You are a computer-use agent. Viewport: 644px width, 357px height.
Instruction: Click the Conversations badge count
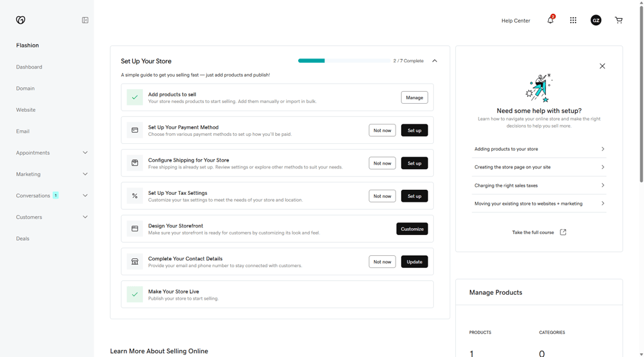[x=55, y=195]
